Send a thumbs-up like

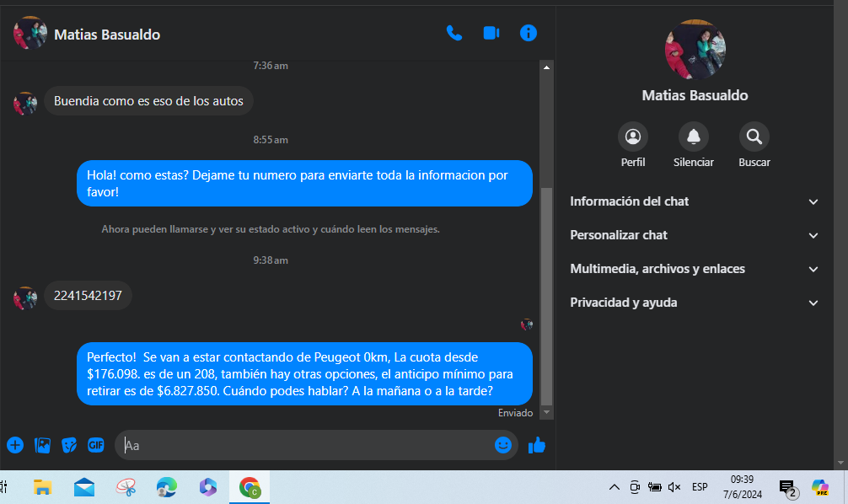536,446
